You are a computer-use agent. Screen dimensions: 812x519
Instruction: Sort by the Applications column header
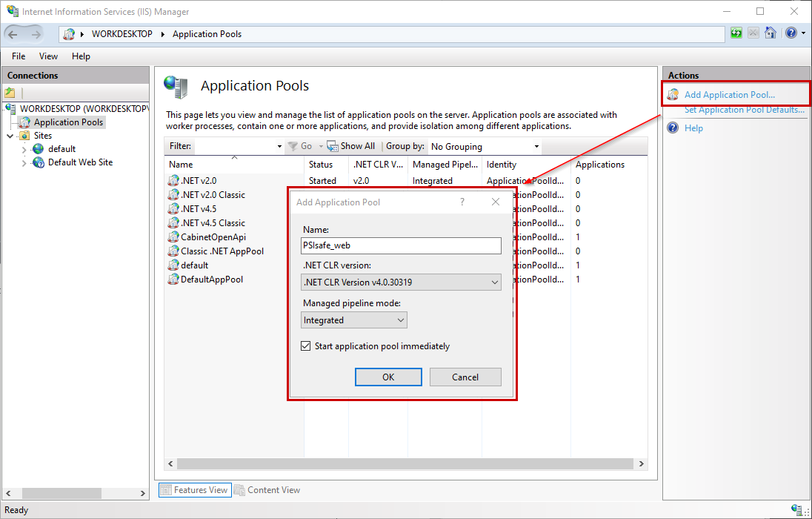point(609,165)
